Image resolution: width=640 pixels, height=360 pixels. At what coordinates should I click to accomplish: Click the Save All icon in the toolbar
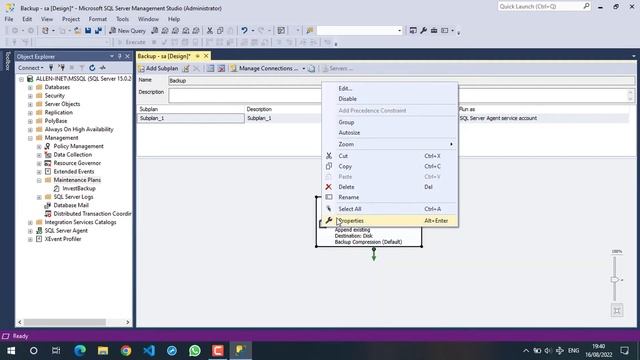coord(98,31)
